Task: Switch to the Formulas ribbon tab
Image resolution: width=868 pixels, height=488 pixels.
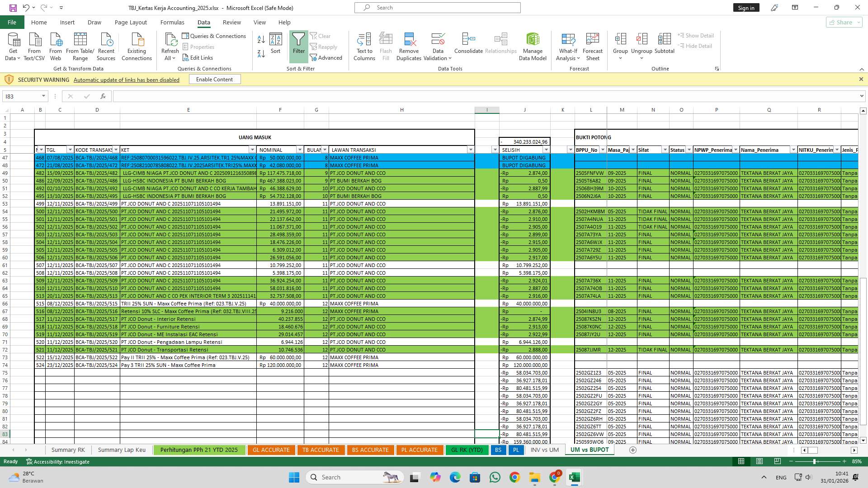Action: coord(172,22)
